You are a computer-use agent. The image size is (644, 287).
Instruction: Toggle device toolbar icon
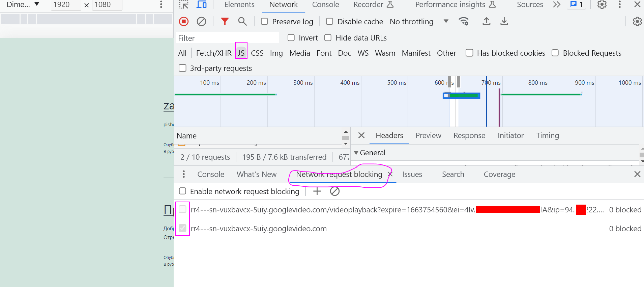coord(202,4)
